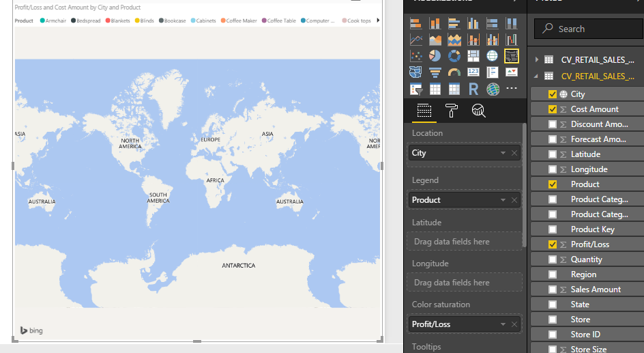
Task: Click the Coffee Maker legend color dot
Action: point(223,20)
